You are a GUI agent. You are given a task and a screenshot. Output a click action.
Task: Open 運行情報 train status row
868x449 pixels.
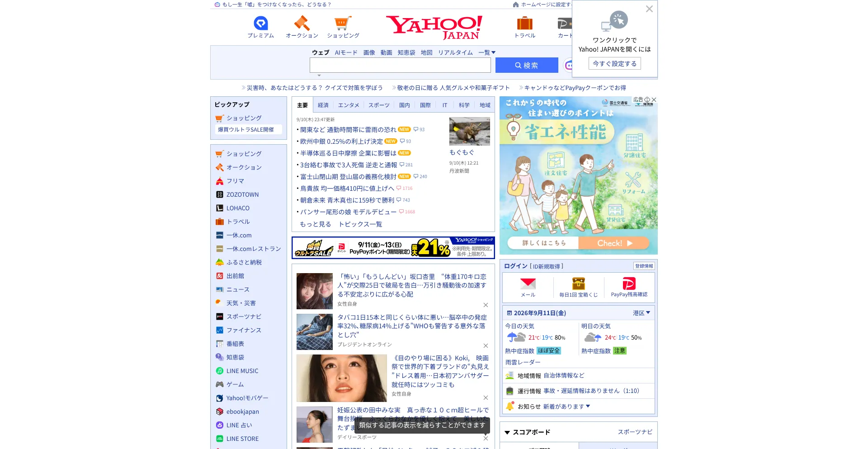579,391
